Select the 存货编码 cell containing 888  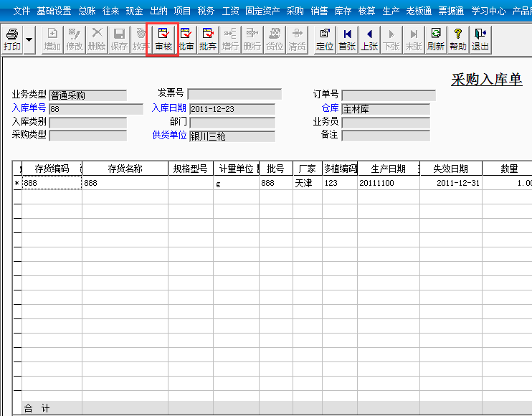[52, 183]
